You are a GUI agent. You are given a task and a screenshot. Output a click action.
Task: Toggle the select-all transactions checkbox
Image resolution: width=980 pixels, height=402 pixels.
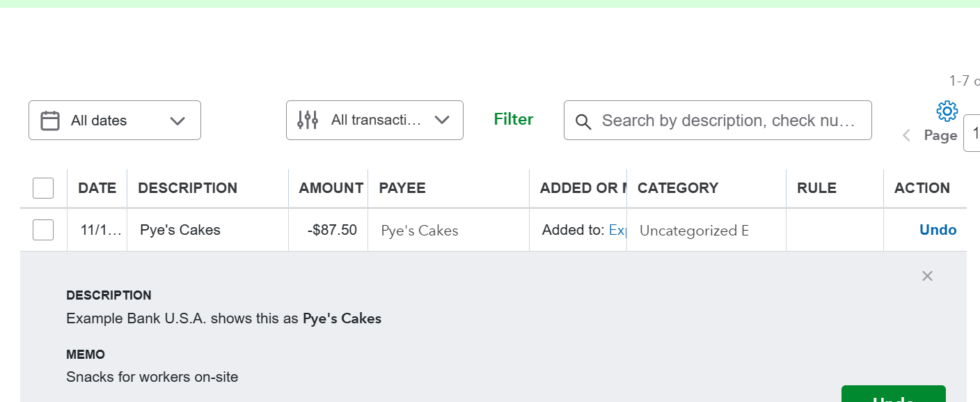click(x=43, y=188)
